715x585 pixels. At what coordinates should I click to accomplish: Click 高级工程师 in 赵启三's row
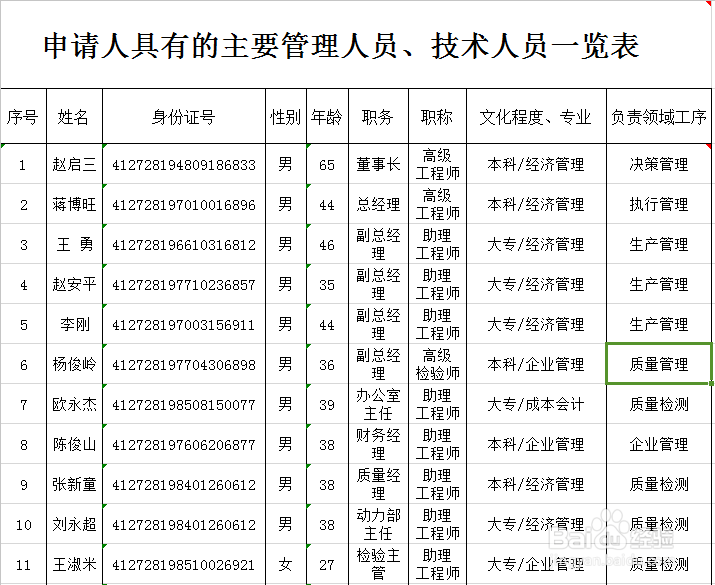click(x=437, y=164)
